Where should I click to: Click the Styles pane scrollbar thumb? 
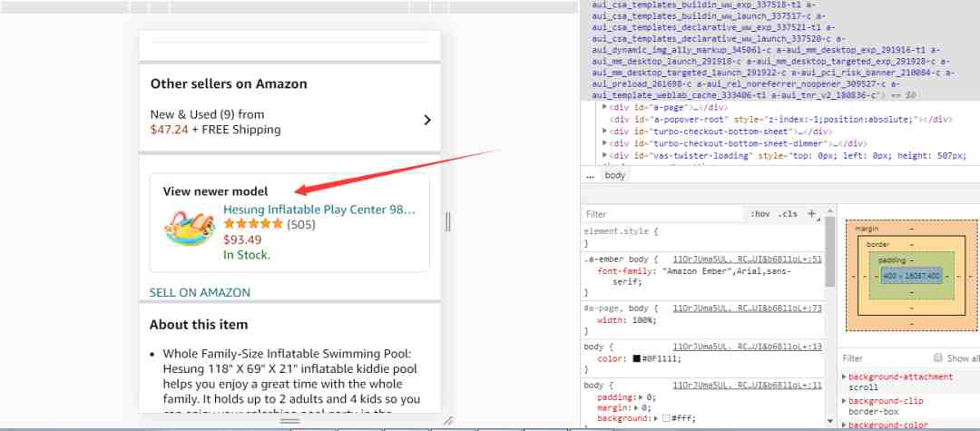click(830, 250)
